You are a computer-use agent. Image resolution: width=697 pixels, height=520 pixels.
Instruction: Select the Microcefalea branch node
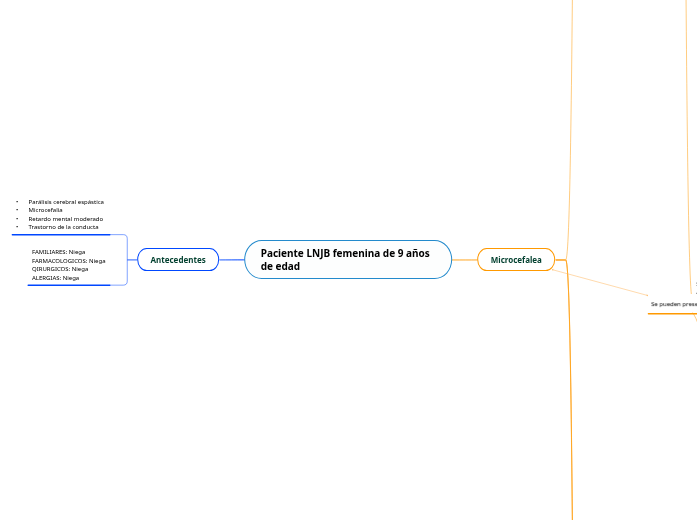[x=516, y=260]
